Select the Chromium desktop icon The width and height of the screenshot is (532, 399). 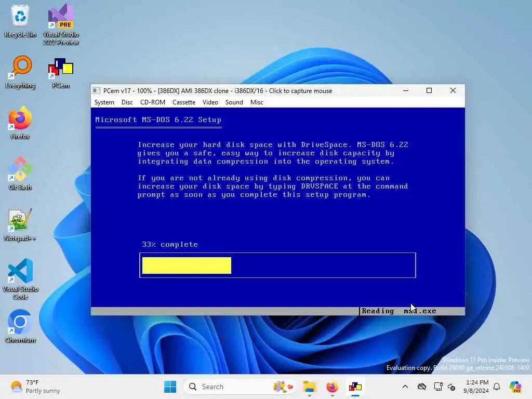point(20,326)
